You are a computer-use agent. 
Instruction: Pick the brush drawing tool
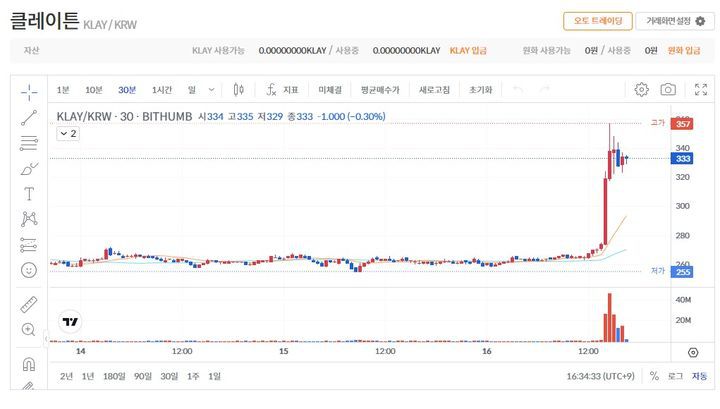29,168
